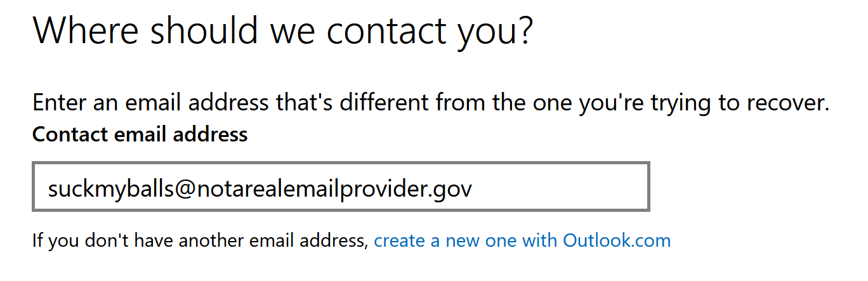Click the text "If you don't have another email address"
The width and height of the screenshot is (868, 281).
coord(200,241)
